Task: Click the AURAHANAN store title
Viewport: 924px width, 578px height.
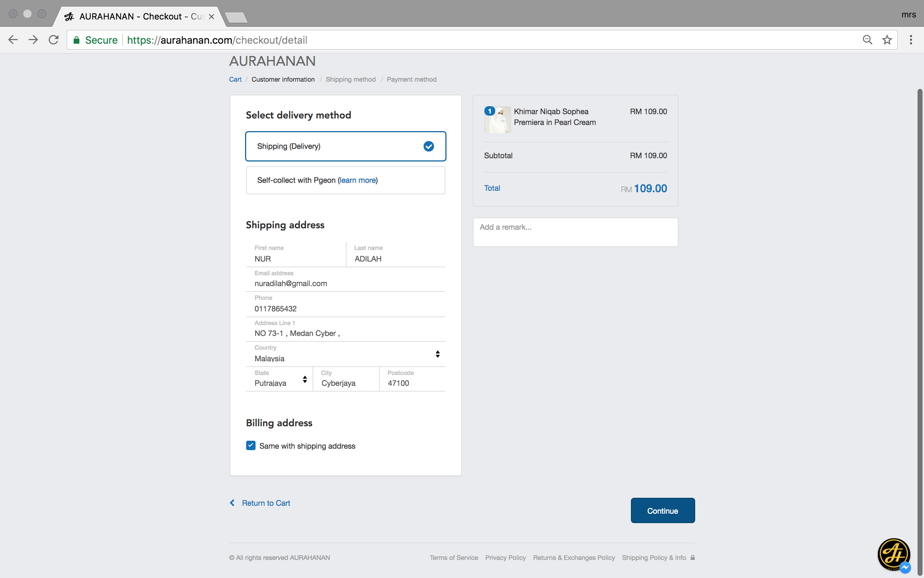Action: click(x=272, y=61)
